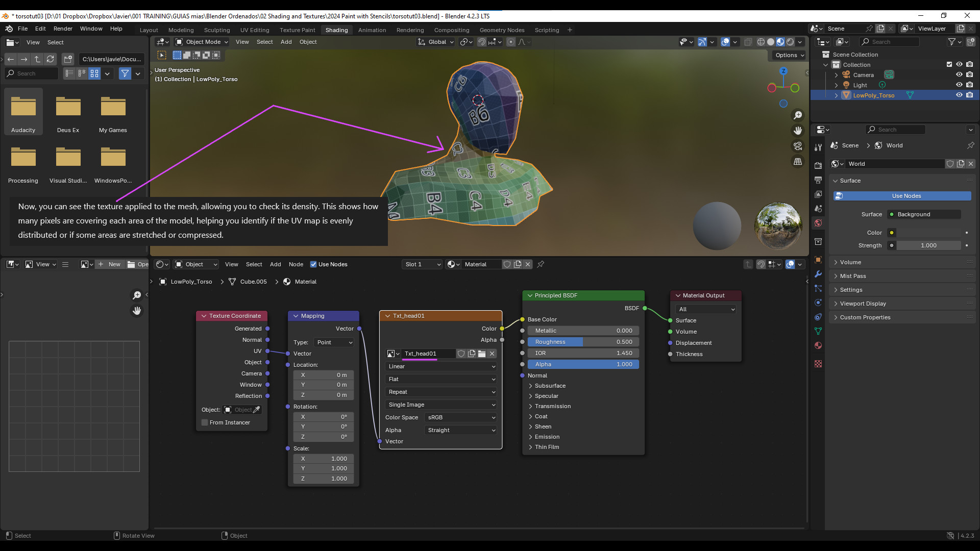Switch perspective/orthographic grid icon in viewport
The width and height of the screenshot is (980, 551).
(798, 161)
